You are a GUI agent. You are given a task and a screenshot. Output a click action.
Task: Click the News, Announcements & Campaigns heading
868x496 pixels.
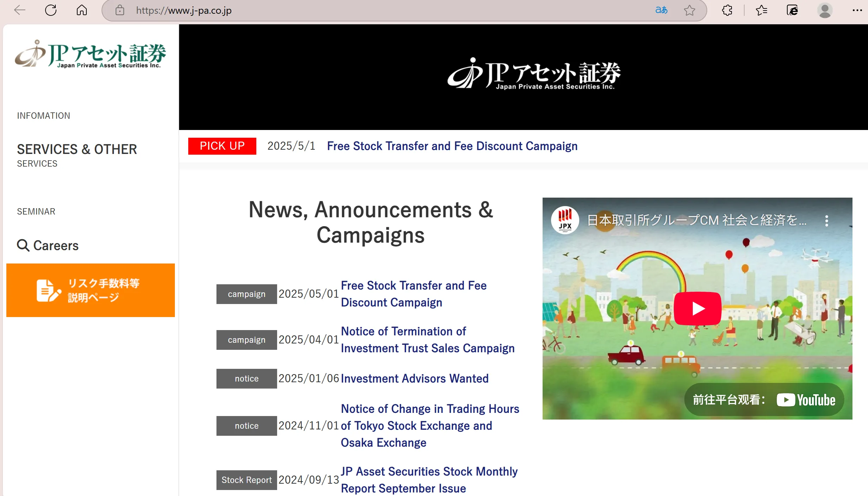[371, 222]
